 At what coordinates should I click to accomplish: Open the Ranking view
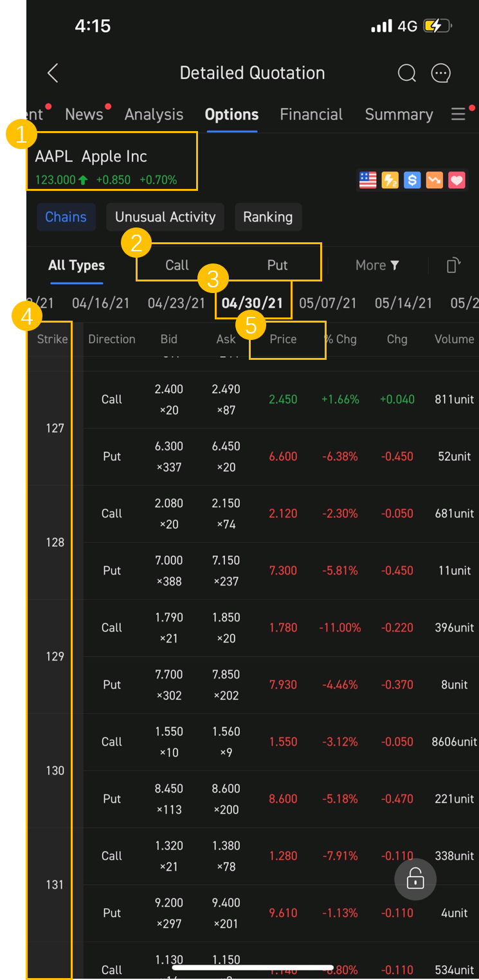268,217
